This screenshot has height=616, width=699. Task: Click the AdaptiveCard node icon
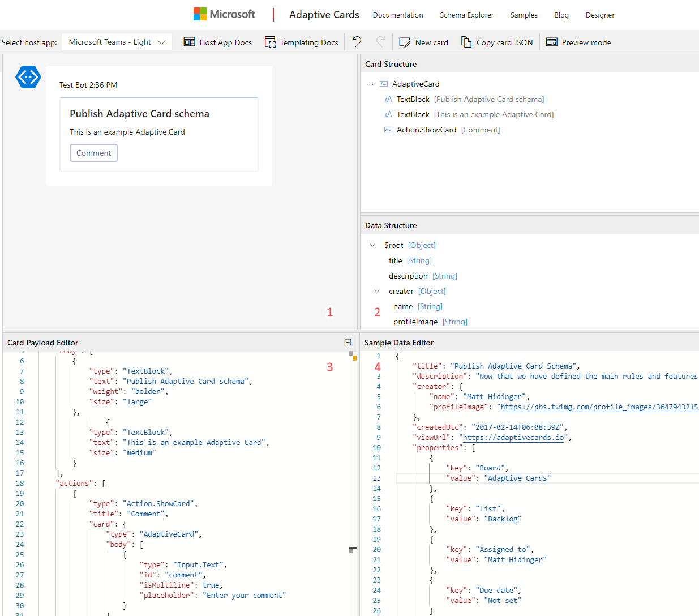tap(384, 84)
